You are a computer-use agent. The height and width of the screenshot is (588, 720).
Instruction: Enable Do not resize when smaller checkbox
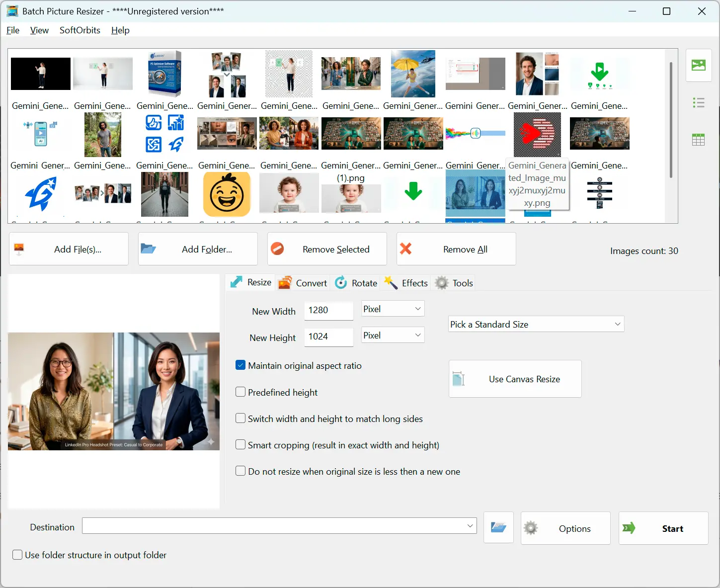pos(240,471)
